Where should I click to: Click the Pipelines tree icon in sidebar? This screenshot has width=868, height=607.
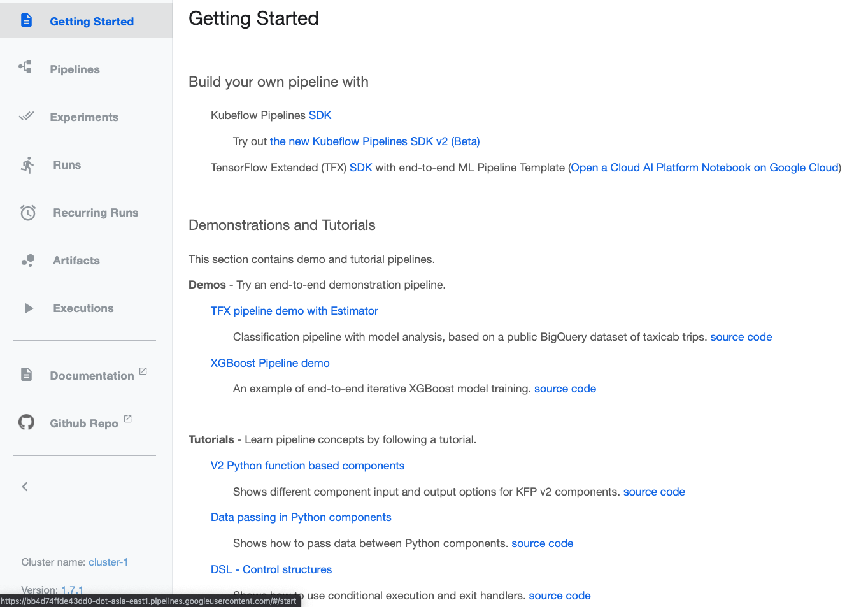pyautogui.click(x=25, y=67)
